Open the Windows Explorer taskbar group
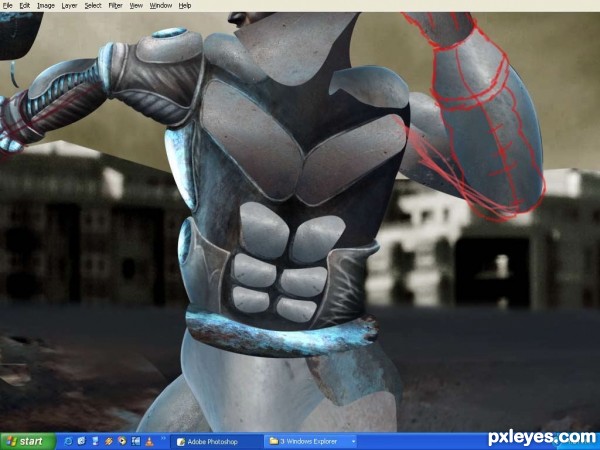Viewport: 600px width, 450px height. coord(311,442)
